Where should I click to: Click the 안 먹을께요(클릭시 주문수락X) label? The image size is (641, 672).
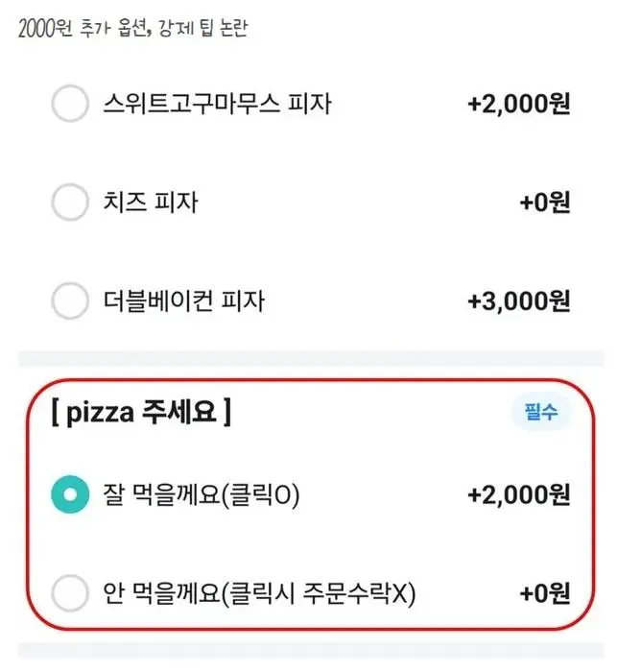[x=258, y=594]
